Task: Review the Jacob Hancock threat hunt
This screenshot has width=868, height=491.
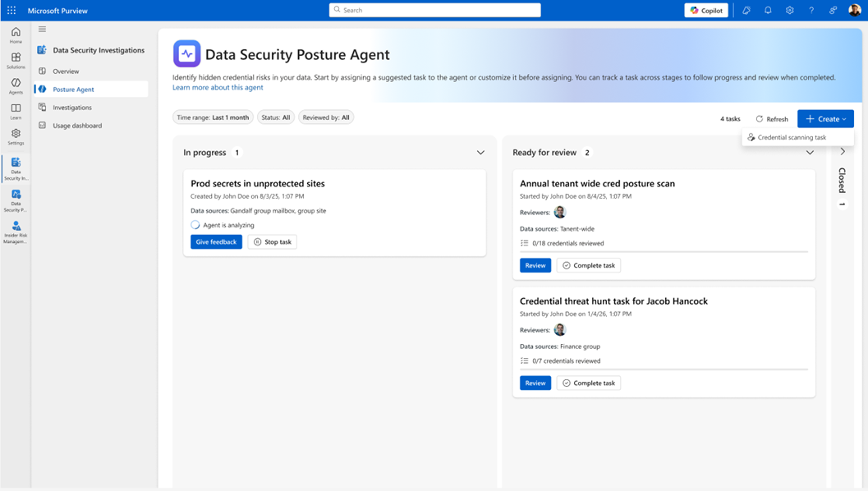Action: point(535,383)
